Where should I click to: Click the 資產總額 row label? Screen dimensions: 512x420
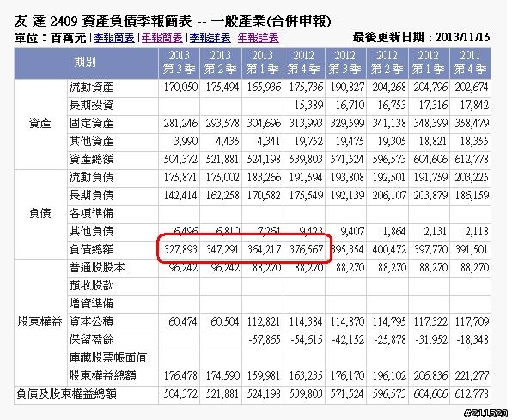[x=91, y=160]
